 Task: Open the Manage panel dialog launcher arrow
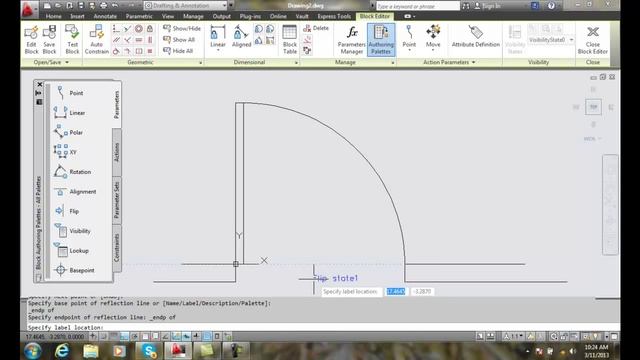point(393,62)
